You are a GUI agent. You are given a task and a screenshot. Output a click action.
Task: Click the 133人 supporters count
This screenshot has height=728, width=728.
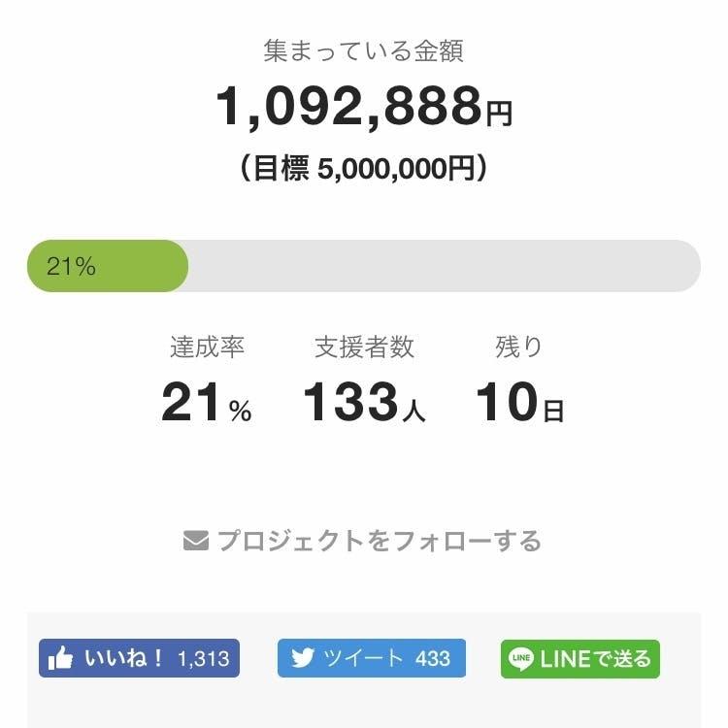[x=364, y=404]
